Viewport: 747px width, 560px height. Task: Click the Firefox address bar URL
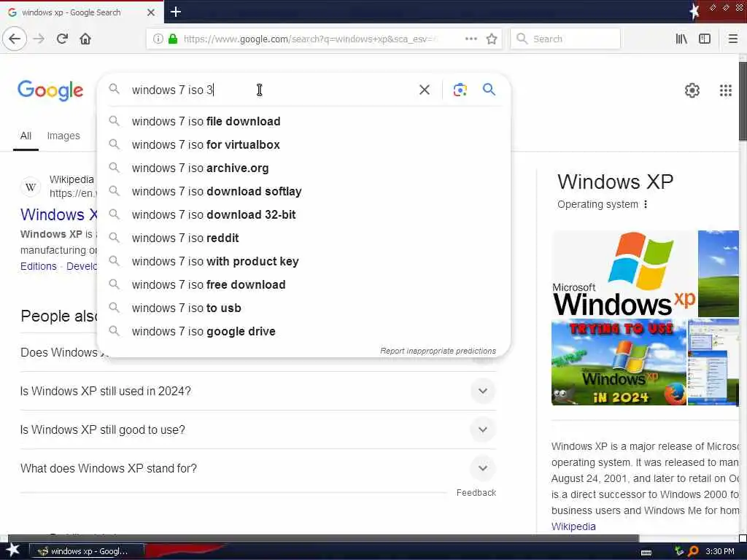tap(311, 39)
